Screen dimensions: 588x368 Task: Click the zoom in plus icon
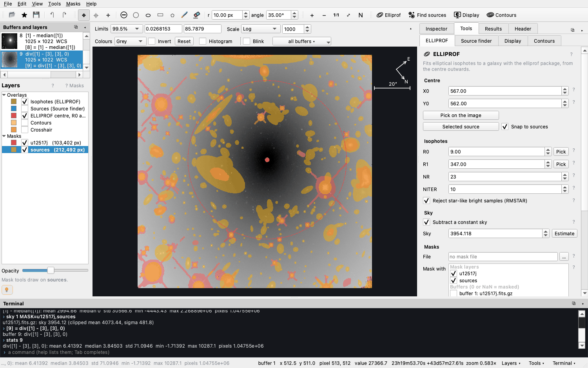coord(312,15)
